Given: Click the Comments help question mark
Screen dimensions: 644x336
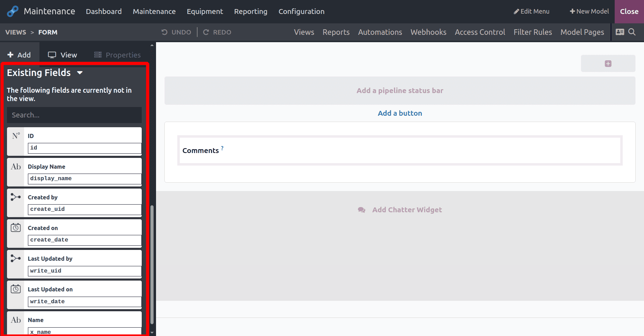Looking at the screenshot, I should (x=222, y=148).
